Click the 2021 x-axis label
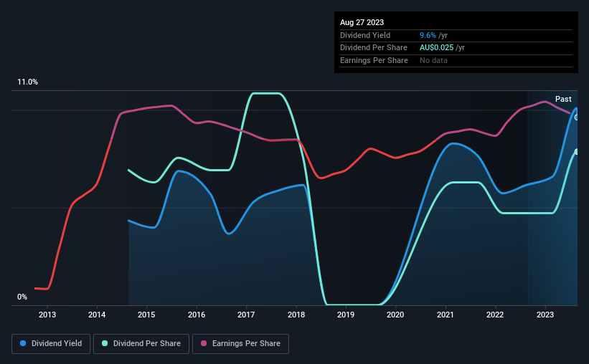Viewport: 589px width, 364px height. coord(445,315)
